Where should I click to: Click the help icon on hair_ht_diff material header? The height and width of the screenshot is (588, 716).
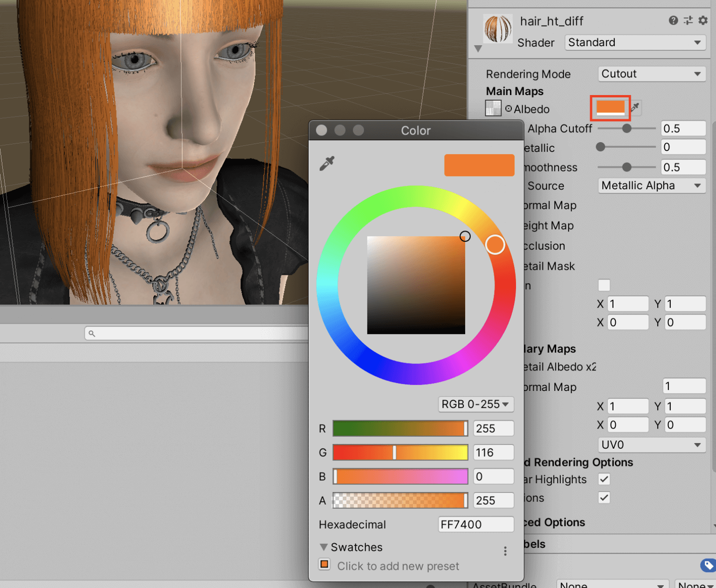[x=673, y=21]
